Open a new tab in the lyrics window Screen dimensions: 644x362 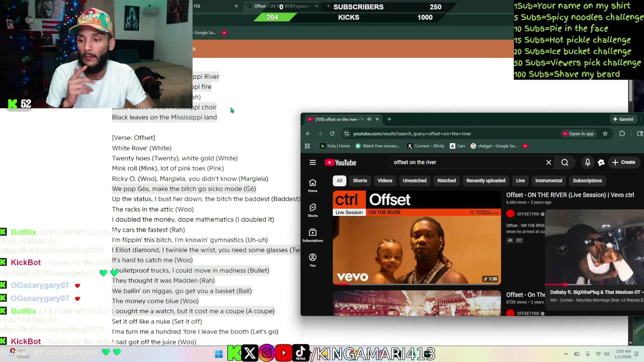coord(328,6)
